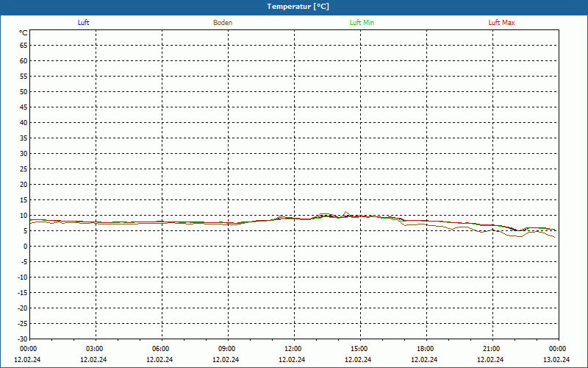Click the 20 value on the y-axis
This screenshot has width=588, height=368.
pyautogui.click(x=24, y=185)
